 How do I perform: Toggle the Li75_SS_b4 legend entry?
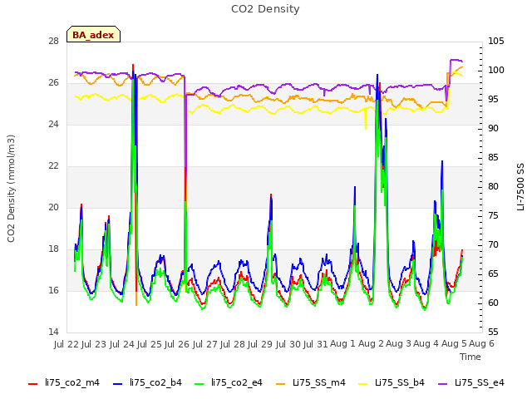tap(392, 382)
